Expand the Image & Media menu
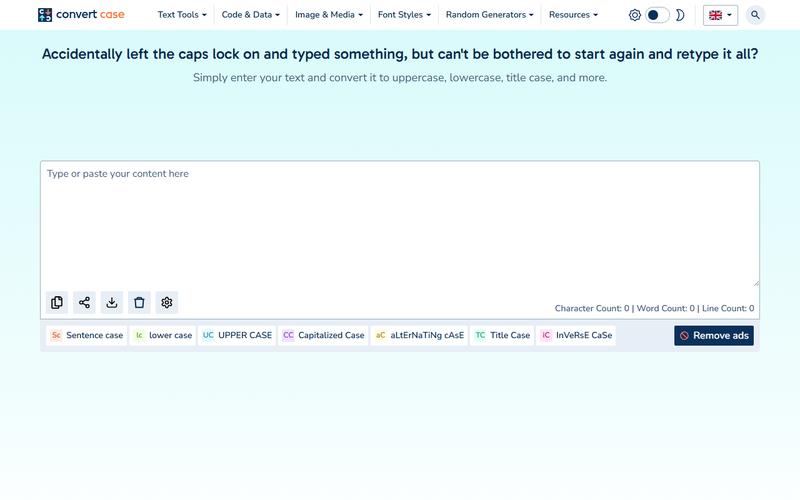The width and height of the screenshot is (800, 500). tap(329, 15)
